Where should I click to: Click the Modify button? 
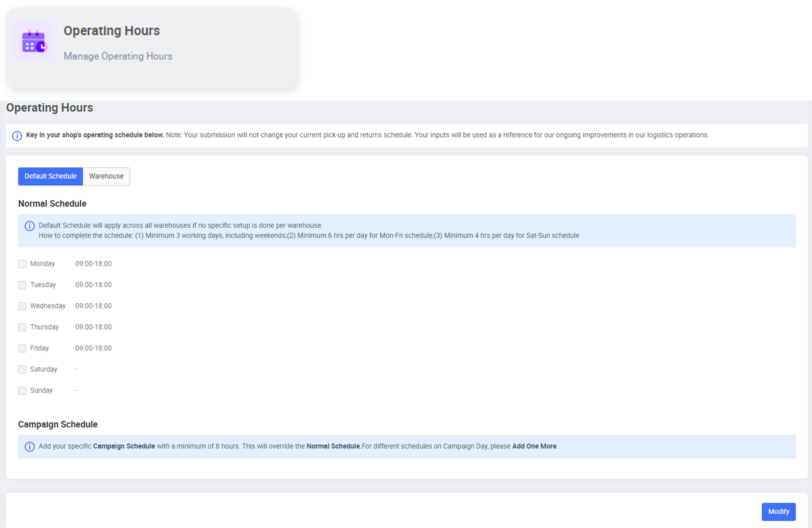(x=778, y=511)
